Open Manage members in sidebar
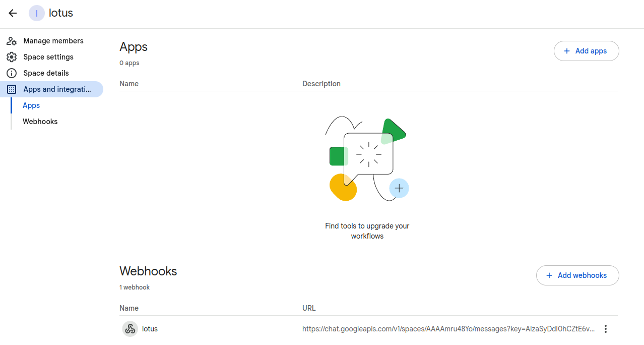The width and height of the screenshot is (644, 345). (53, 41)
